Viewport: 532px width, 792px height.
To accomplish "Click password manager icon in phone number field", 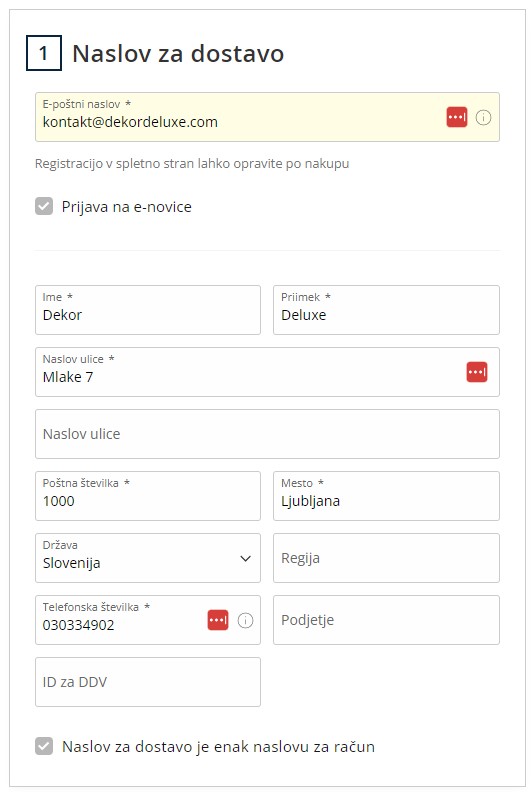I will [218, 620].
